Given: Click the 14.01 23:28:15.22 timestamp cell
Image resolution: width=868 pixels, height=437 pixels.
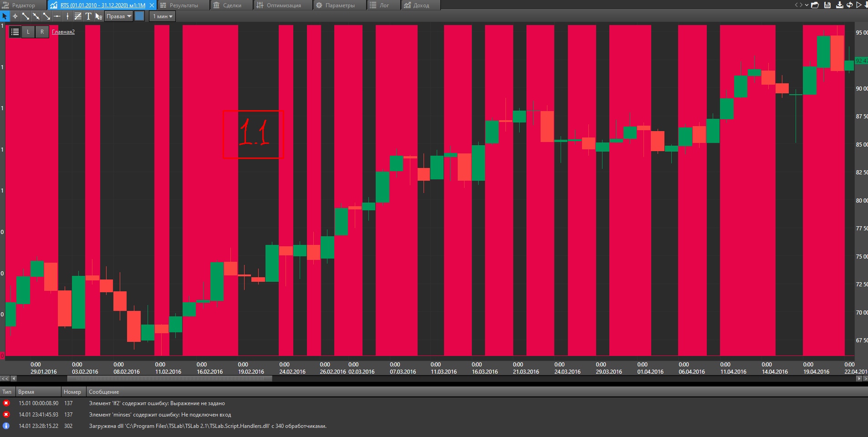Looking at the screenshot, I should [38, 426].
